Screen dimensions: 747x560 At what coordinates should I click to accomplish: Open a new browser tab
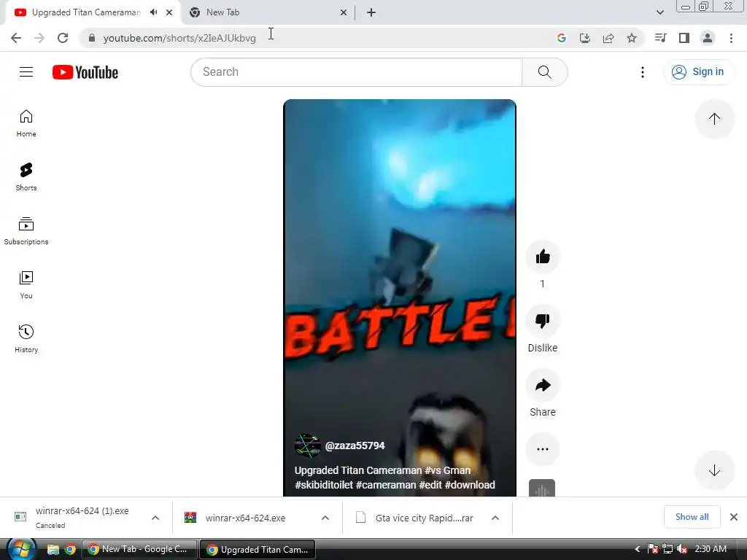coord(371,12)
